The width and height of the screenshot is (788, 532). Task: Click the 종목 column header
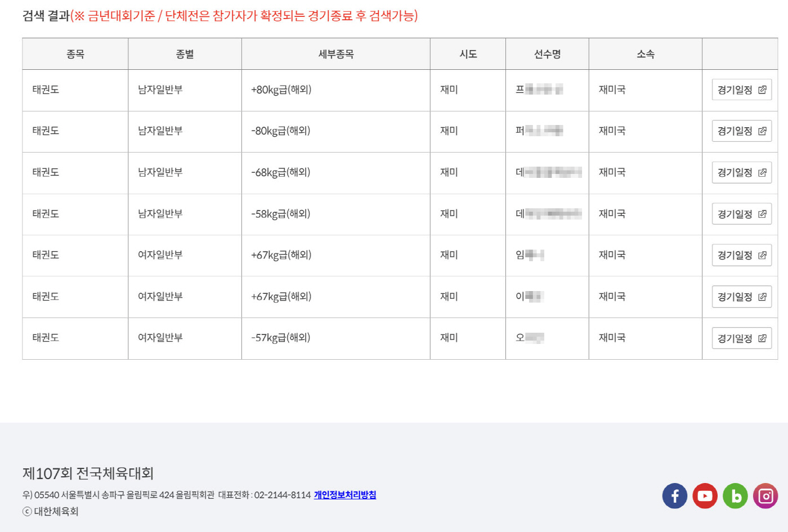click(75, 54)
